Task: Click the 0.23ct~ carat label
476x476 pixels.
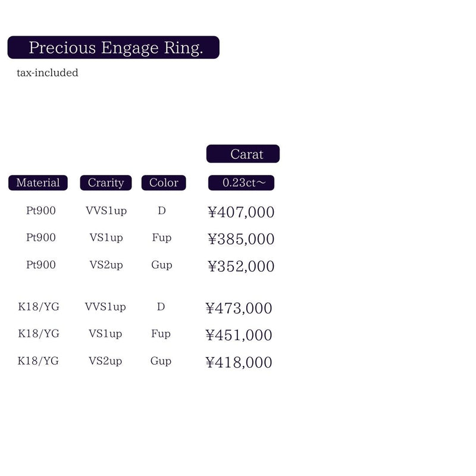Action: tap(241, 183)
